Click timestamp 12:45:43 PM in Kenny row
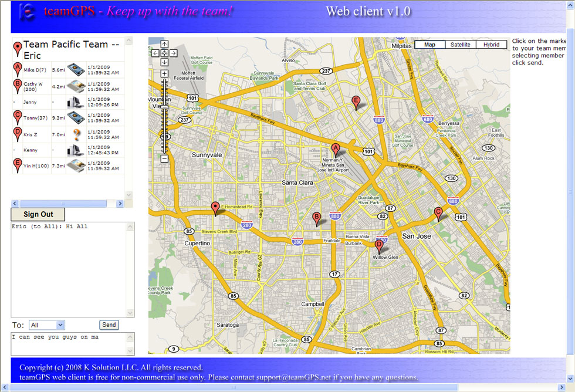Viewport: 575px width, 392px height. [x=103, y=153]
